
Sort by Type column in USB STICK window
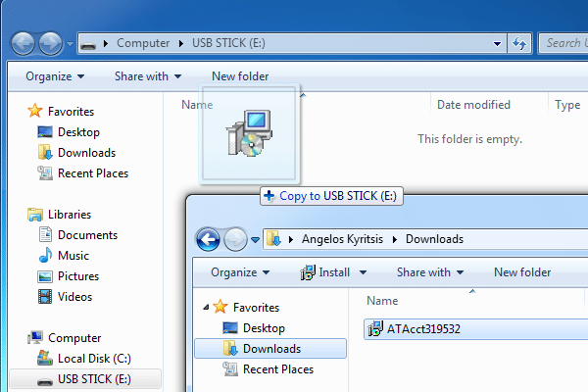(567, 105)
